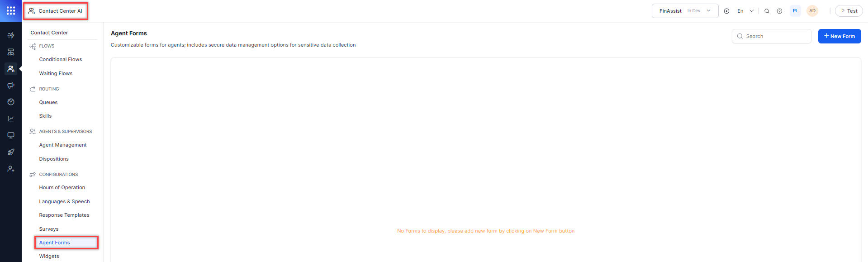Click the hierarchy tree icon in left rail
This screenshot has width=868, height=262.
point(11,52)
